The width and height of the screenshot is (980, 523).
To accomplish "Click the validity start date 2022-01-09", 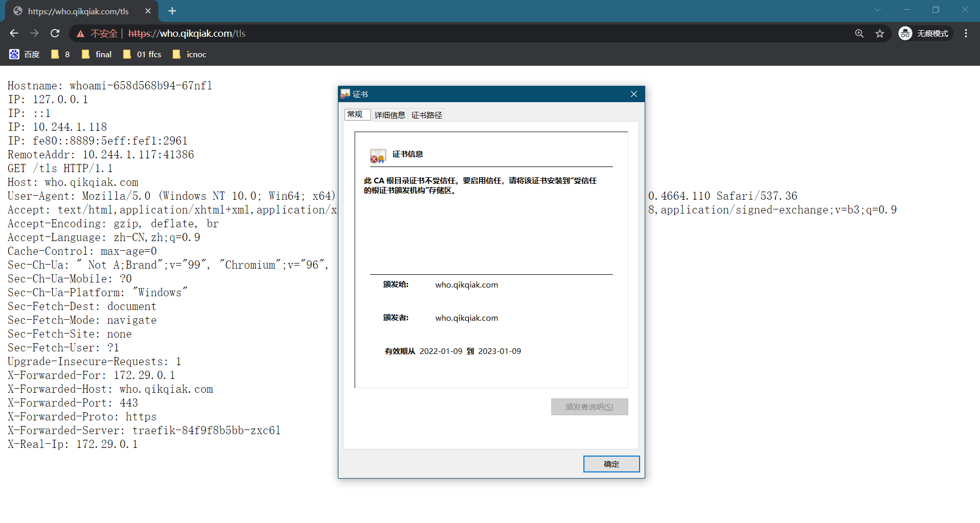I will click(441, 351).
